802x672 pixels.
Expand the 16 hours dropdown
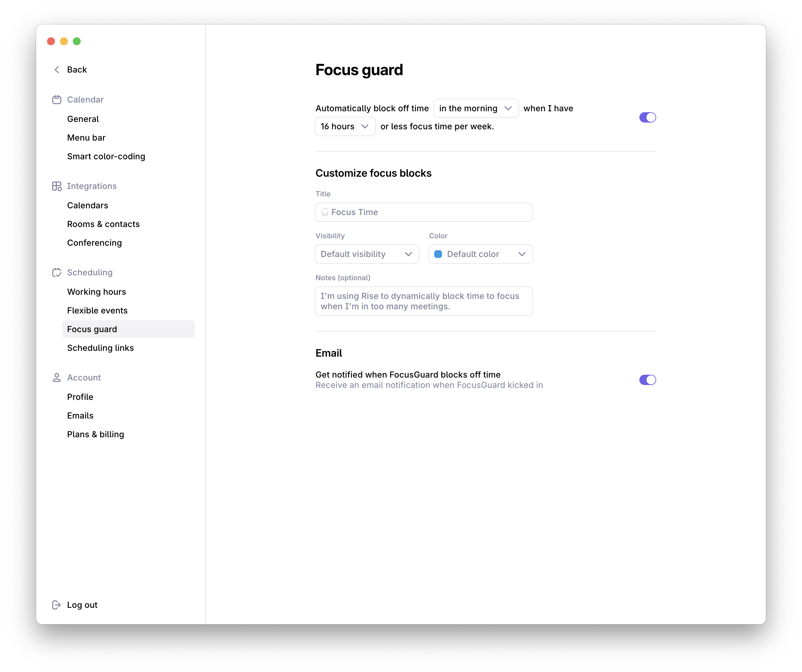pos(345,126)
